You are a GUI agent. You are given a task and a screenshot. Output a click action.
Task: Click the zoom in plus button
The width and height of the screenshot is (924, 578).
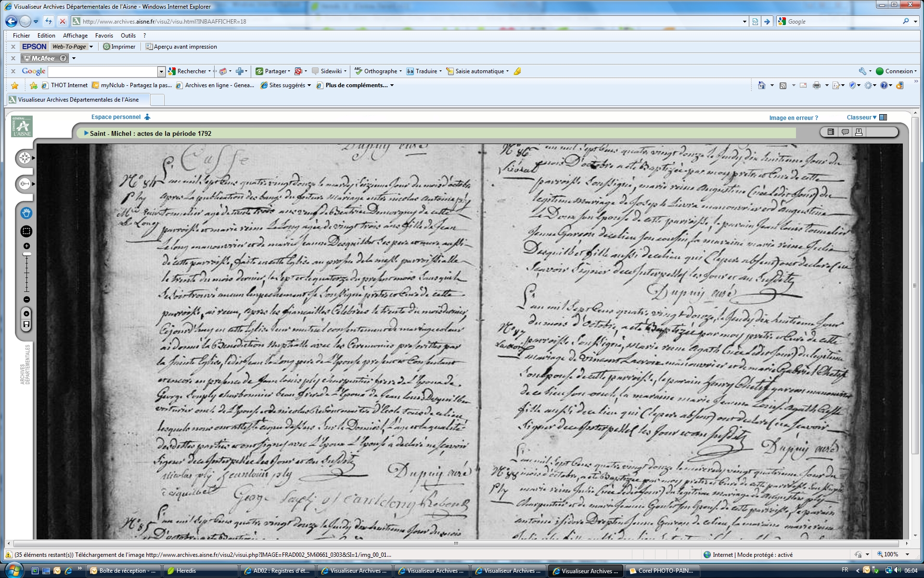[26, 246]
